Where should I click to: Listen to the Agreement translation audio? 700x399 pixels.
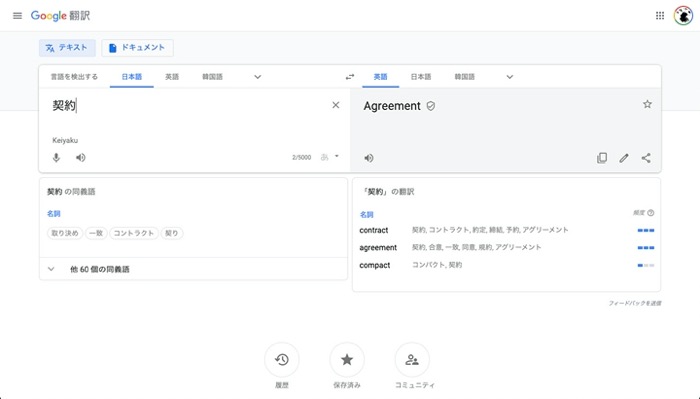pyautogui.click(x=369, y=158)
